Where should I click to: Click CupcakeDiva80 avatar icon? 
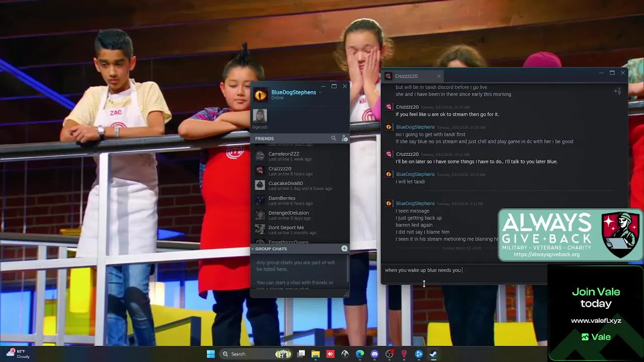click(260, 185)
